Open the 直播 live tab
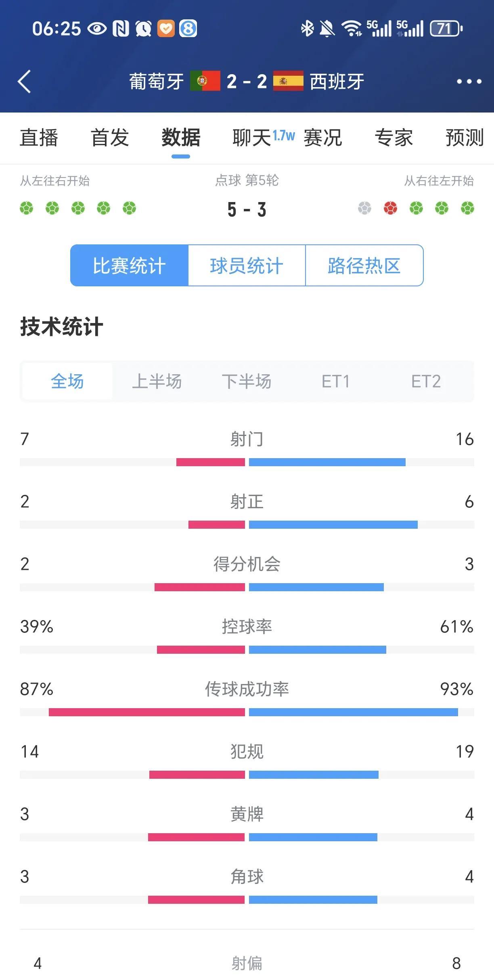Screen dimensions: 494x980 [39, 138]
